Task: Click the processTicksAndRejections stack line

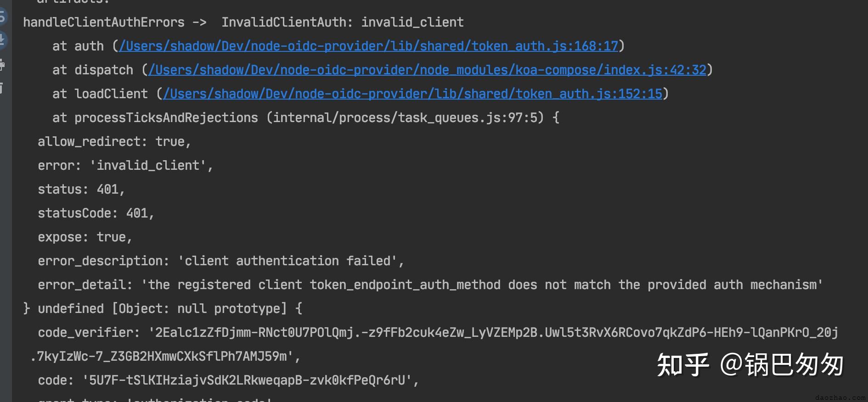Action: (306, 117)
